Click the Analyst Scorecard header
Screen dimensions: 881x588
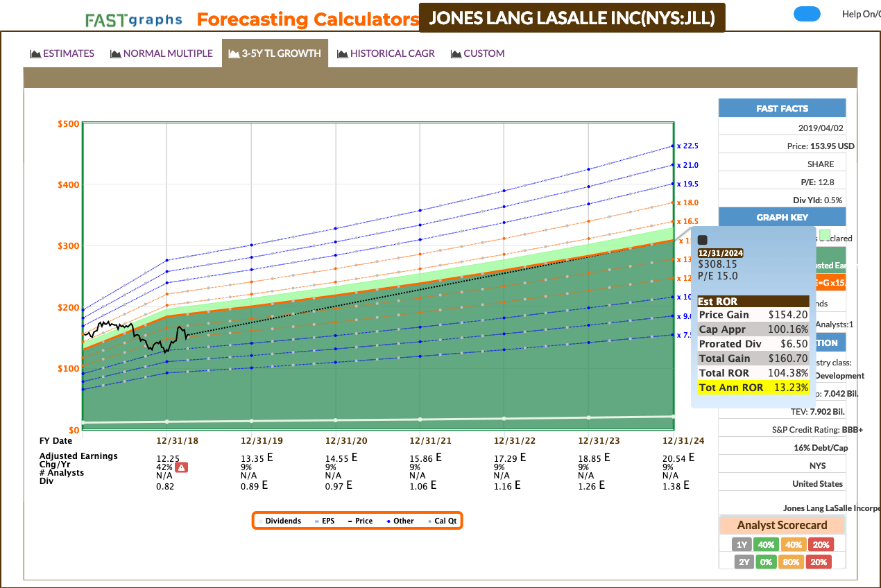pos(782,525)
